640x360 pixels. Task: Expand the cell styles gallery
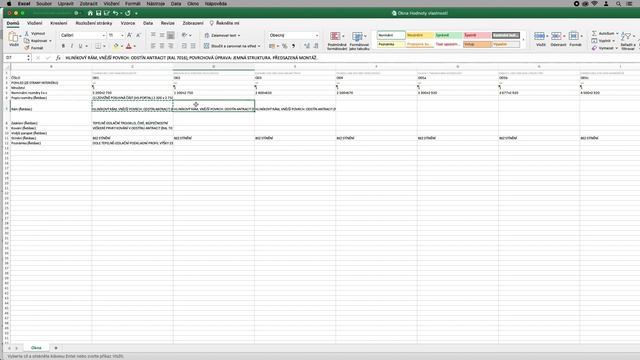coord(524,40)
